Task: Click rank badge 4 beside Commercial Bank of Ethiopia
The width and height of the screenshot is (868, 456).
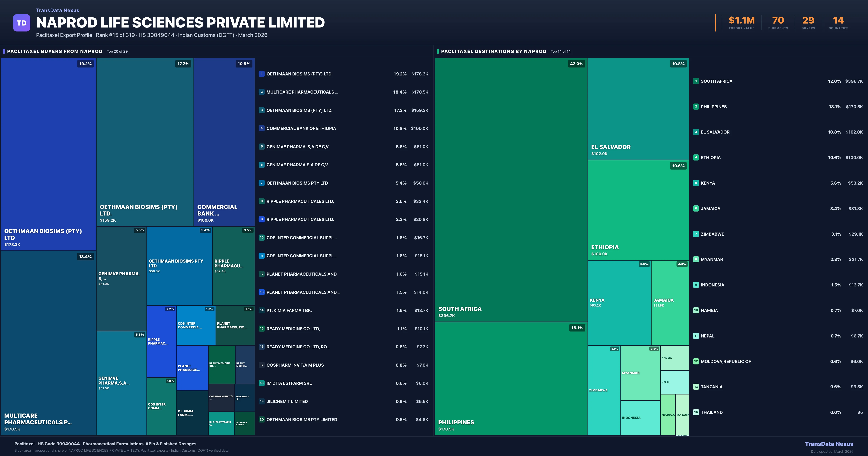Action: point(261,128)
